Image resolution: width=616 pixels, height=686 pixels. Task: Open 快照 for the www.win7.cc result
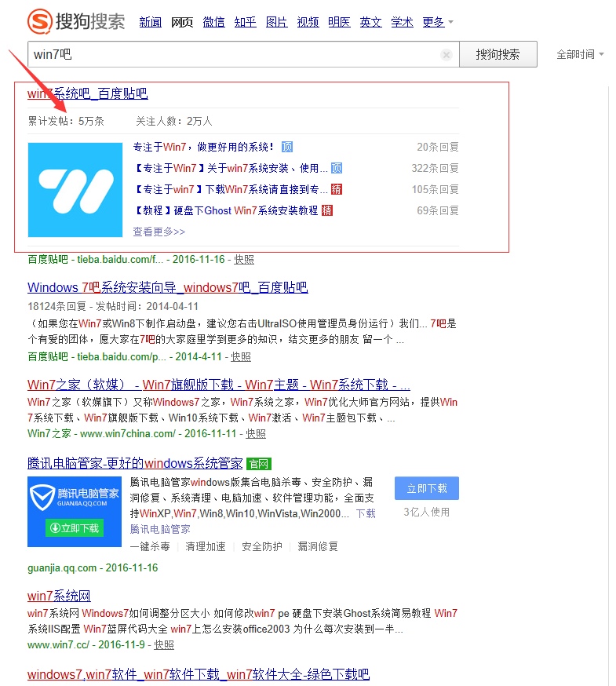164,645
